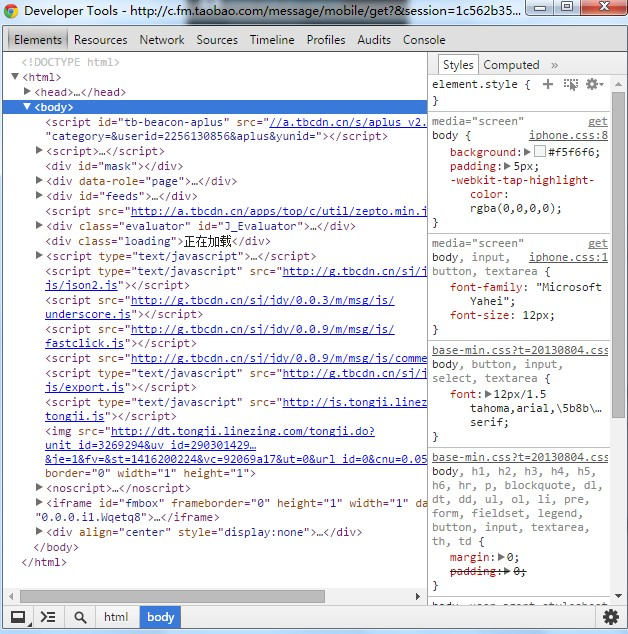Click the #f5f6f6 background color swatch

(539, 152)
